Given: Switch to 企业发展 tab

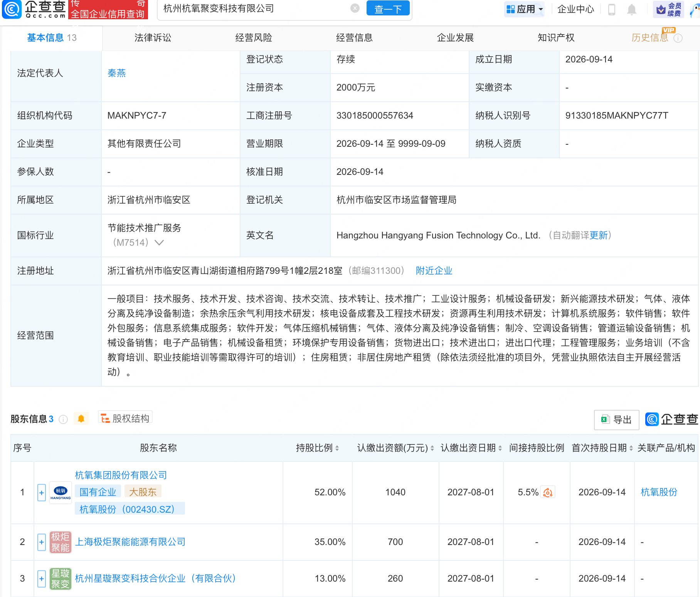Looking at the screenshot, I should [455, 38].
